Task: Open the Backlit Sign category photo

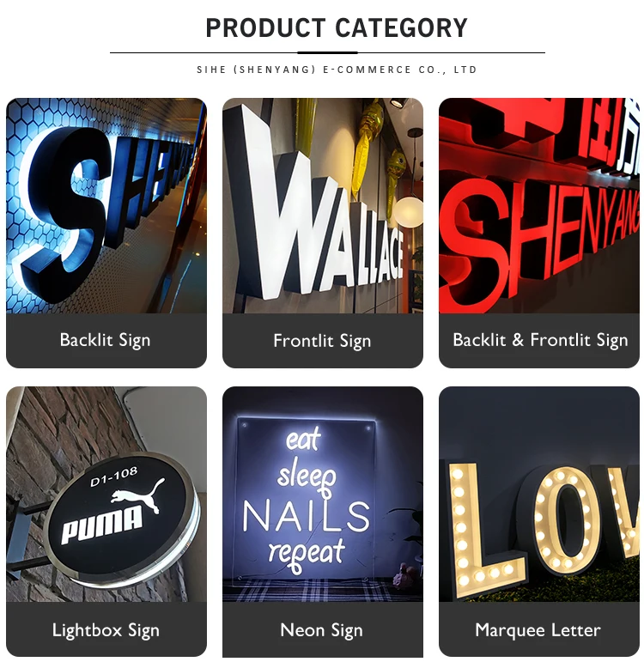Action: [x=106, y=206]
